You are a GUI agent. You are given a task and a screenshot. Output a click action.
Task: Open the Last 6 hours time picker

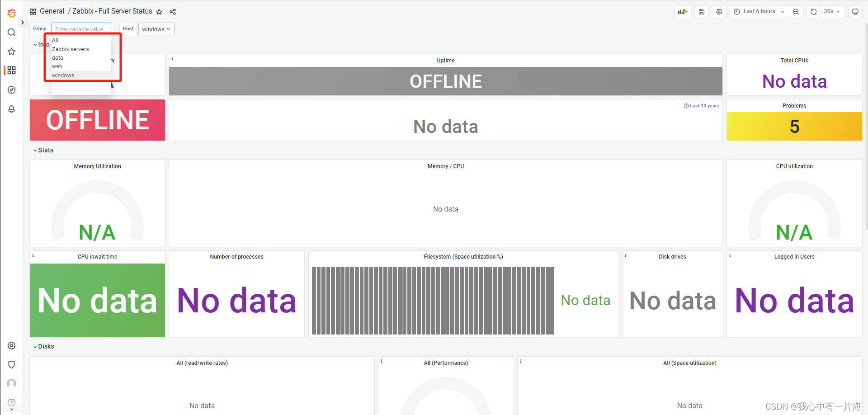point(759,12)
